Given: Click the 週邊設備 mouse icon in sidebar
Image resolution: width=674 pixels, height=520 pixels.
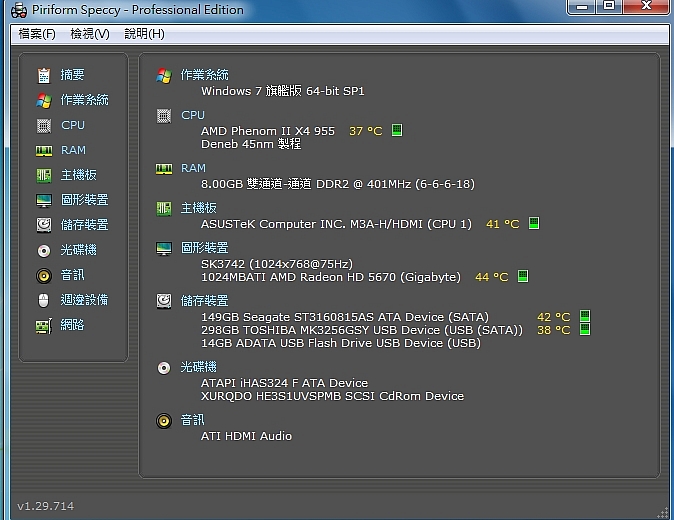Looking at the screenshot, I should 44,300.
